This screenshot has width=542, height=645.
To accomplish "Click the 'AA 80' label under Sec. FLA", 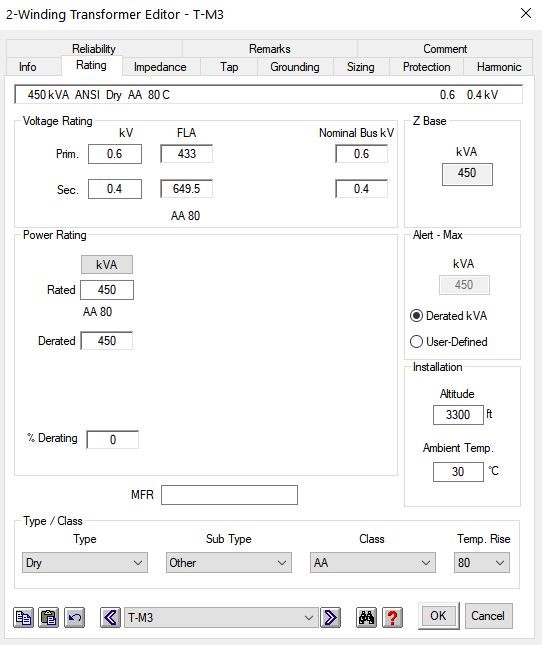I will coord(185,216).
